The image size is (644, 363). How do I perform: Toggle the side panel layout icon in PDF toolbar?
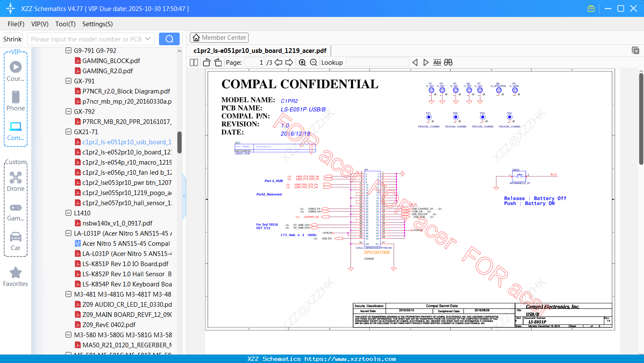pyautogui.click(x=194, y=62)
